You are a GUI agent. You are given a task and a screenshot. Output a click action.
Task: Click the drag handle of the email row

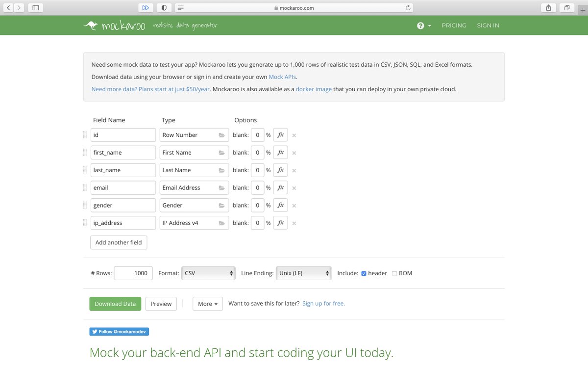(85, 188)
